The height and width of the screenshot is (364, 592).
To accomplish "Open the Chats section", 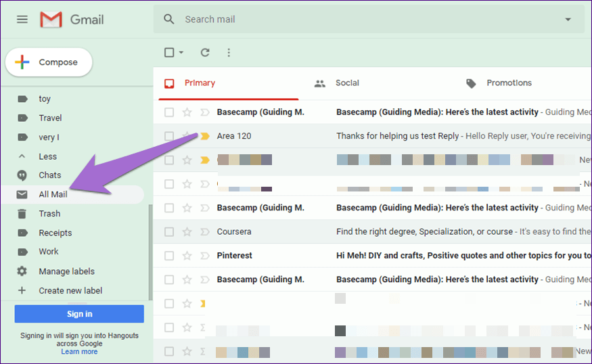I will [x=50, y=175].
